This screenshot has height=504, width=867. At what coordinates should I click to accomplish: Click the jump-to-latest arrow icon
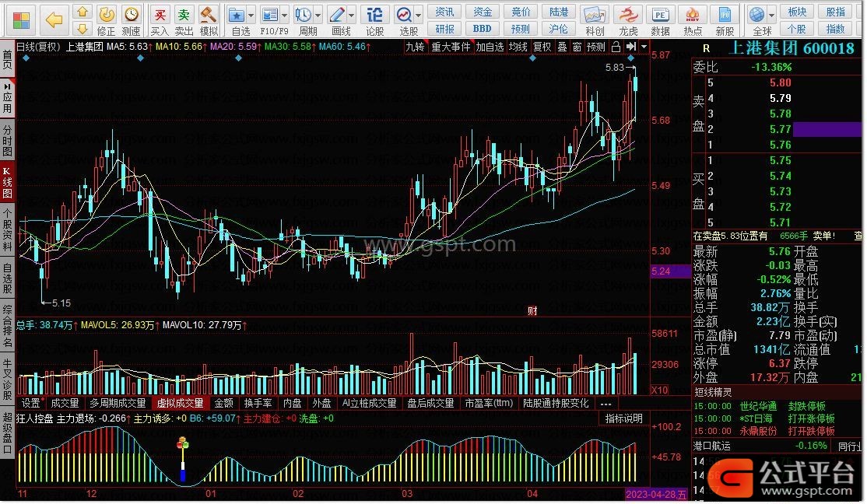[x=631, y=47]
